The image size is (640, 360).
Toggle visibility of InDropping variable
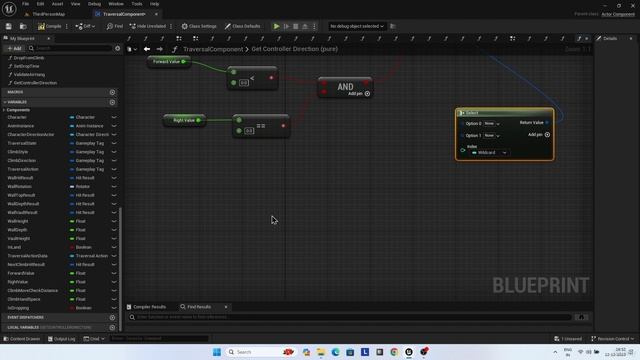click(x=114, y=308)
